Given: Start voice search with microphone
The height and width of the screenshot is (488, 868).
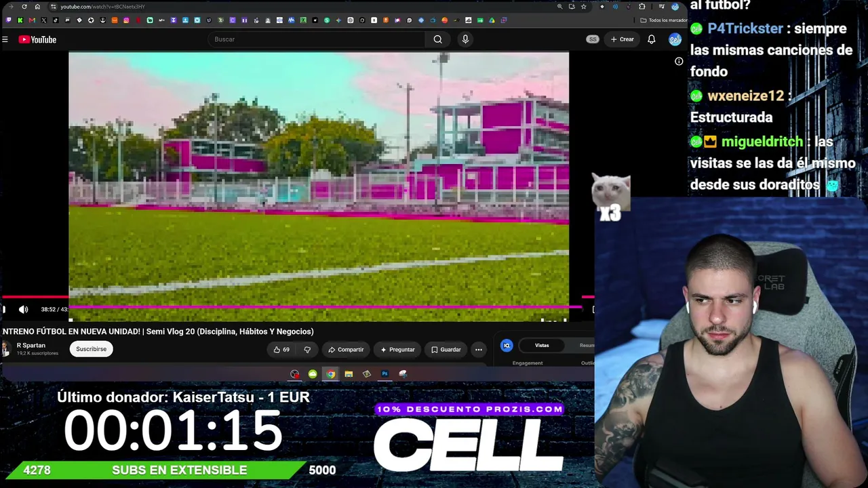Looking at the screenshot, I should pos(465,39).
